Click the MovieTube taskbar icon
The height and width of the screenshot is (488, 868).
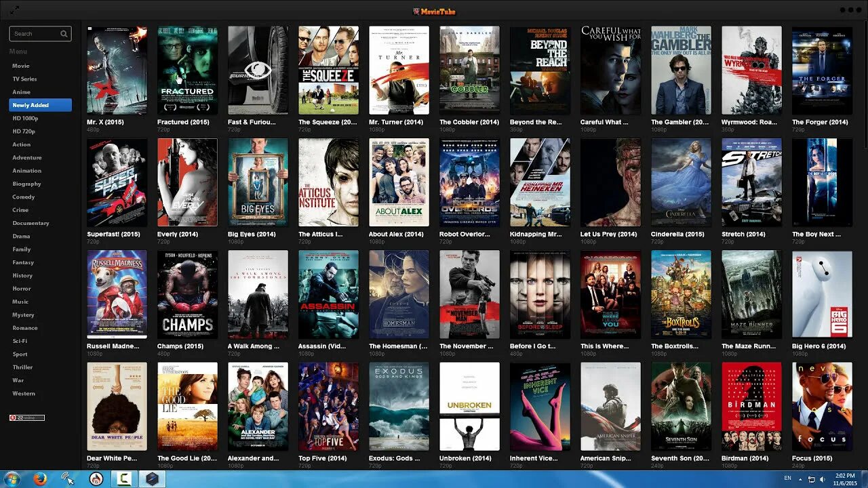pos(153,479)
